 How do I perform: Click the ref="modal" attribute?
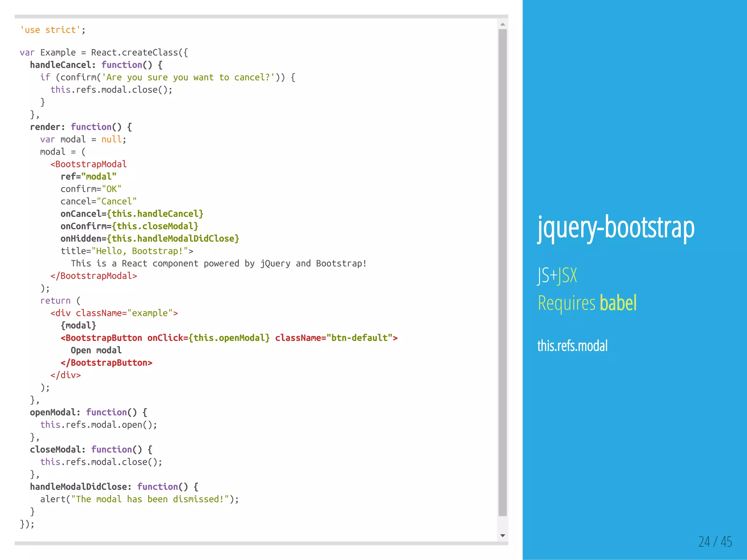89,176
